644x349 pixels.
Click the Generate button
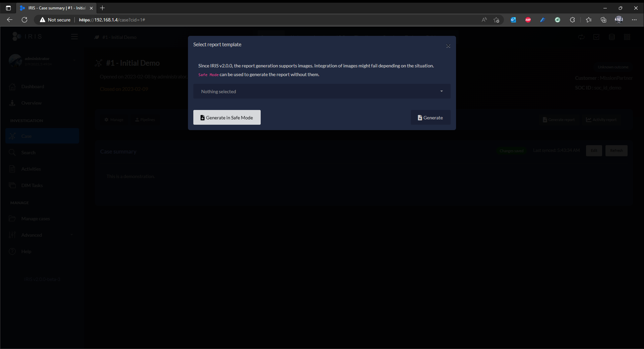(x=431, y=117)
